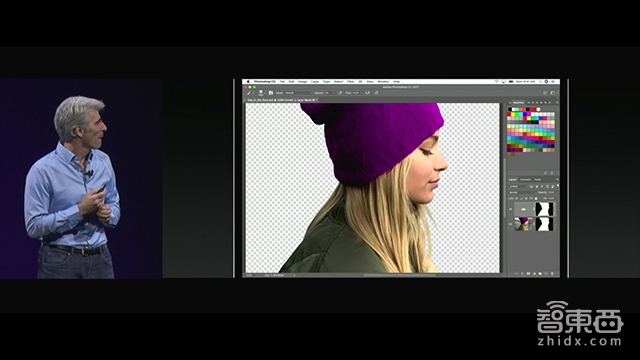Create a new swatch in Swatches panel
Image resolution: width=640 pixels, height=360 pixels.
tap(545, 173)
